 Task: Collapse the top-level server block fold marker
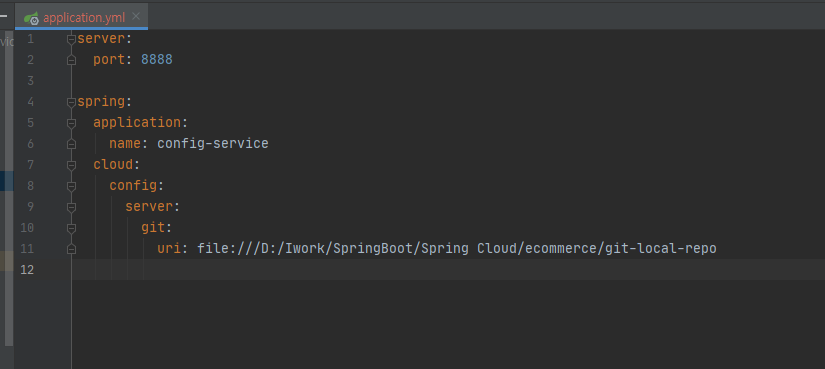[72, 39]
